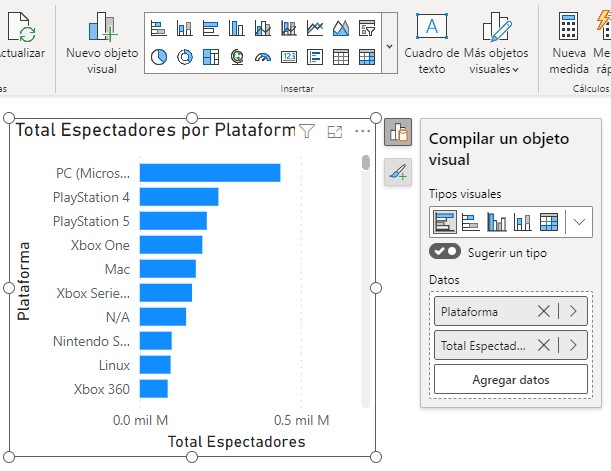The height and width of the screenshot is (471, 611).
Task: Open the format visual paintbrush button
Action: [x=398, y=172]
